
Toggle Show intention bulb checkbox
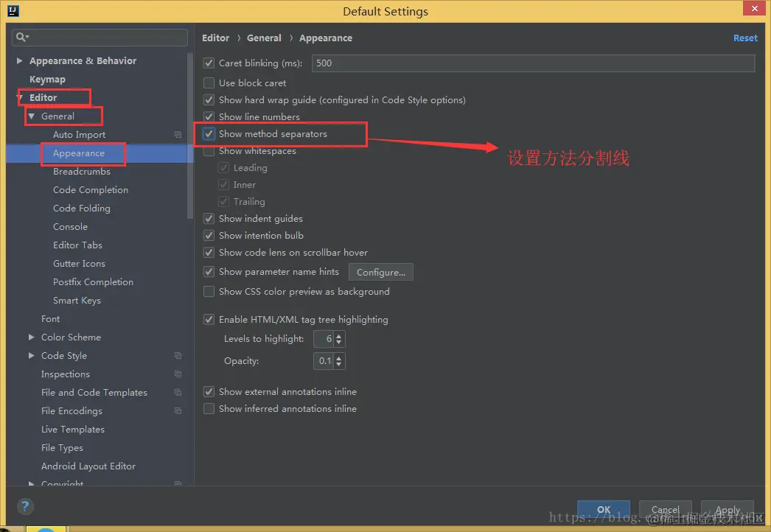[209, 236]
